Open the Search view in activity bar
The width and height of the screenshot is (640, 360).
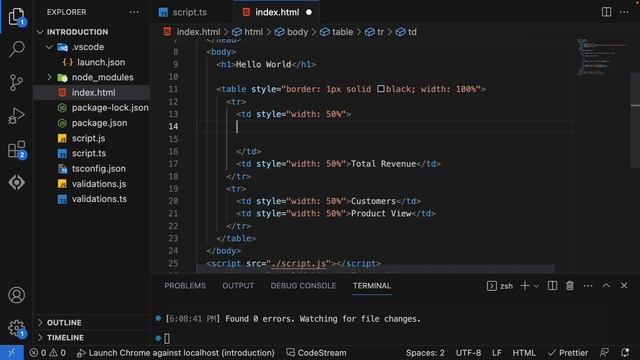[x=16, y=49]
